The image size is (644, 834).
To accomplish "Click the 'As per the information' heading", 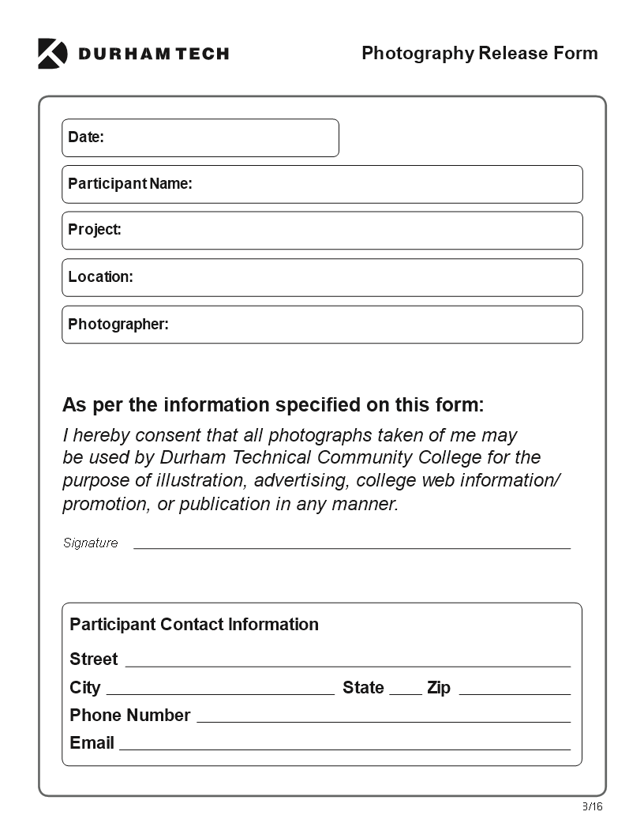I will [x=273, y=405].
